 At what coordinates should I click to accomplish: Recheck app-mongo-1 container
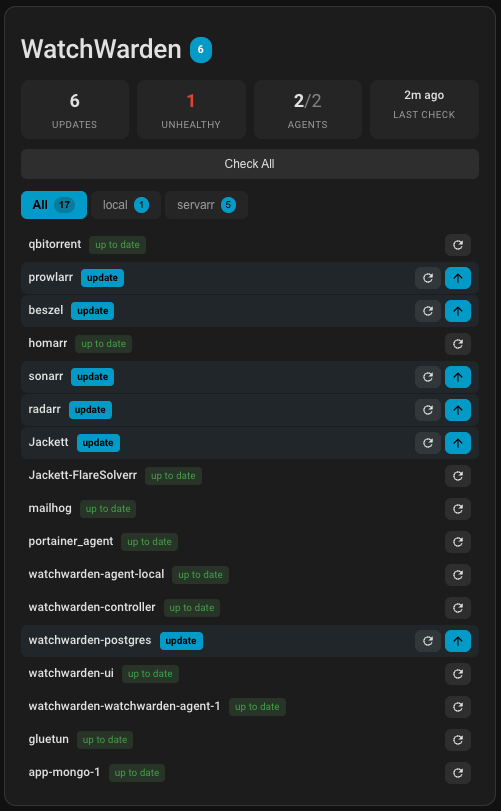pyautogui.click(x=458, y=773)
